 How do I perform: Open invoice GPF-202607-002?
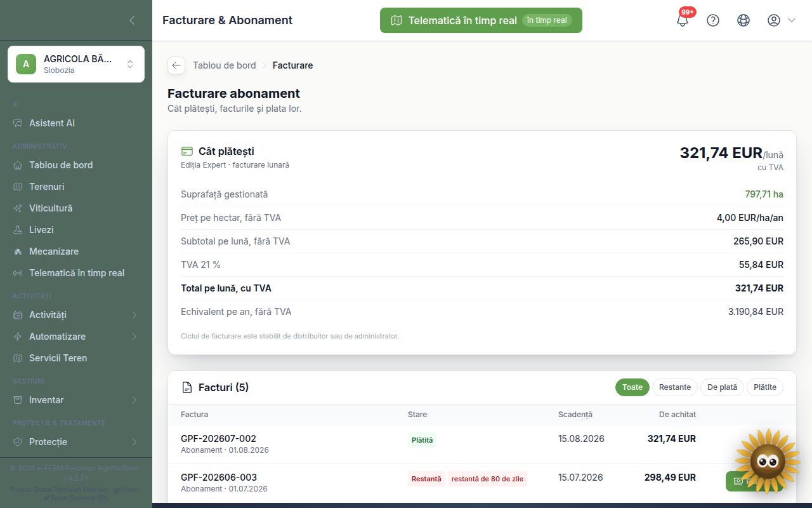[218, 439]
